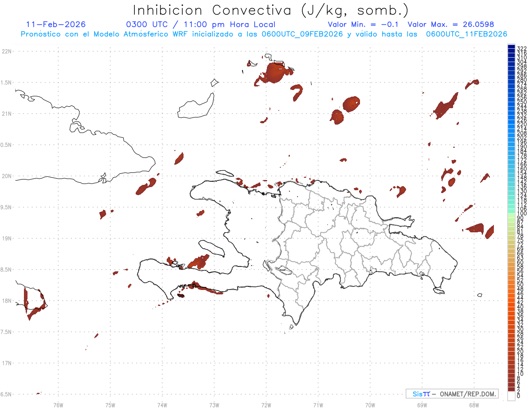Click the 71W longitude label
The image size is (532, 411).
318,405
